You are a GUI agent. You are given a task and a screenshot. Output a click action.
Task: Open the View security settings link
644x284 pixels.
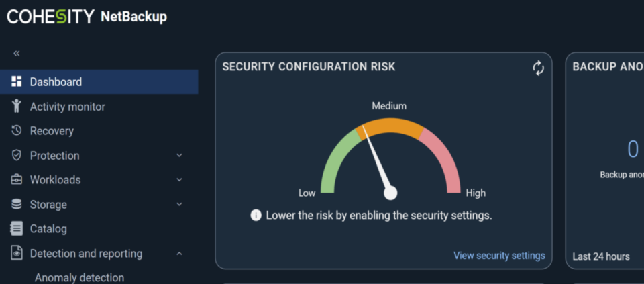pos(499,256)
